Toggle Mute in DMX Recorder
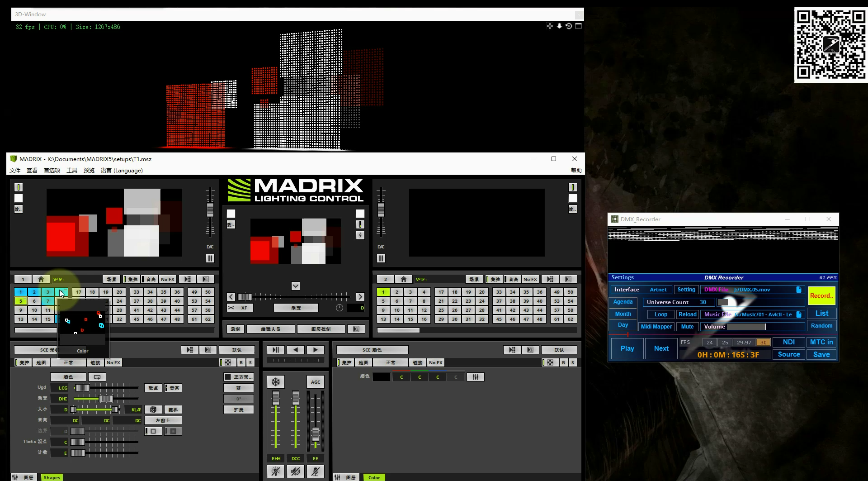Viewport: 868px width, 481px height. (x=687, y=327)
